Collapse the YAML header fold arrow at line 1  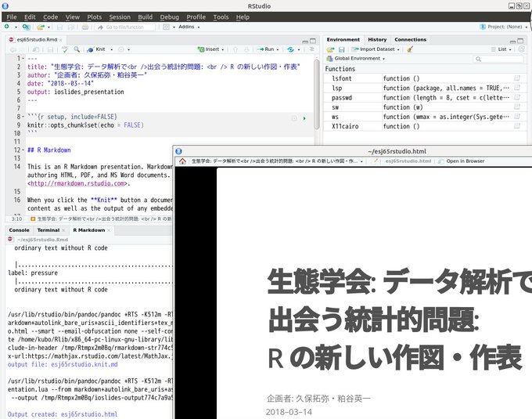23,59
